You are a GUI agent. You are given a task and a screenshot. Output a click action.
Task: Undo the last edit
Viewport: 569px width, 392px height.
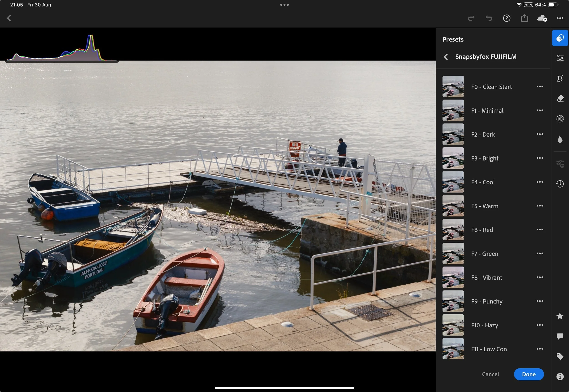point(489,18)
